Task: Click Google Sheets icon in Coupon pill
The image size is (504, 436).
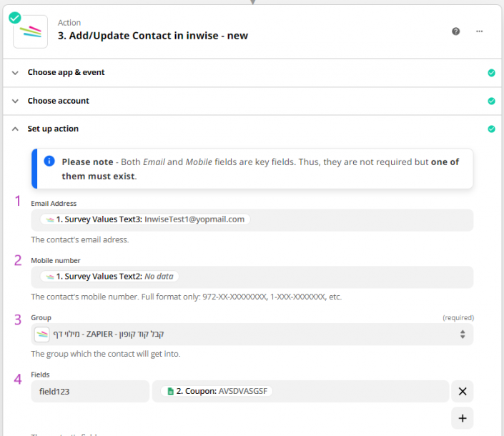Action: 171,392
